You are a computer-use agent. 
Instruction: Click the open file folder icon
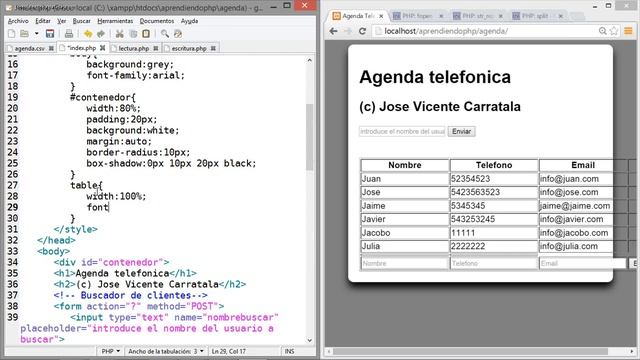click(24, 34)
